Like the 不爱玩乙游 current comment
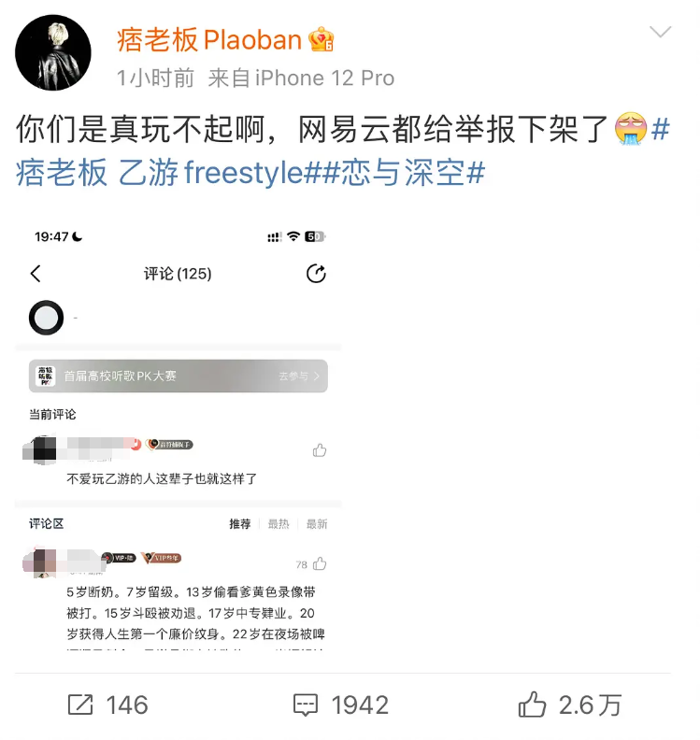The image size is (700, 740). 320,450
